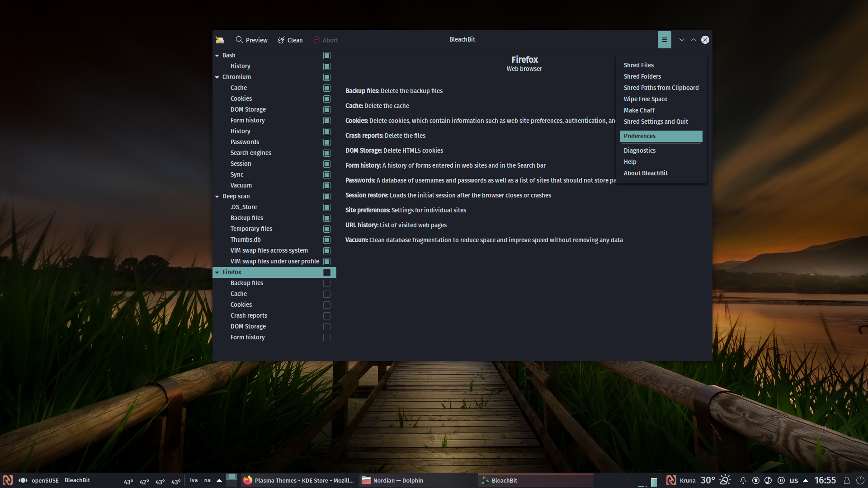The width and height of the screenshot is (868, 488).
Task: Select 'VIM swap files under user profile' row
Action: (274, 262)
